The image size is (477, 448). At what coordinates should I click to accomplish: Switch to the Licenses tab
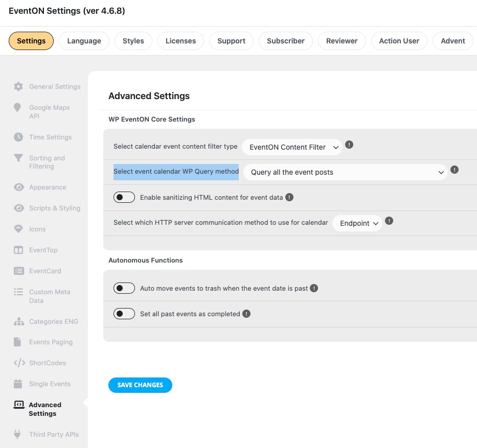180,41
